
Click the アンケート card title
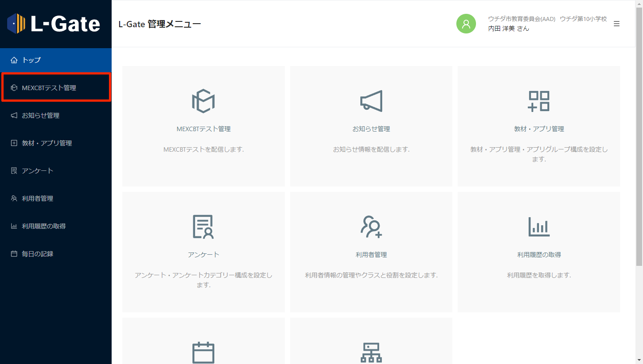coord(204,255)
